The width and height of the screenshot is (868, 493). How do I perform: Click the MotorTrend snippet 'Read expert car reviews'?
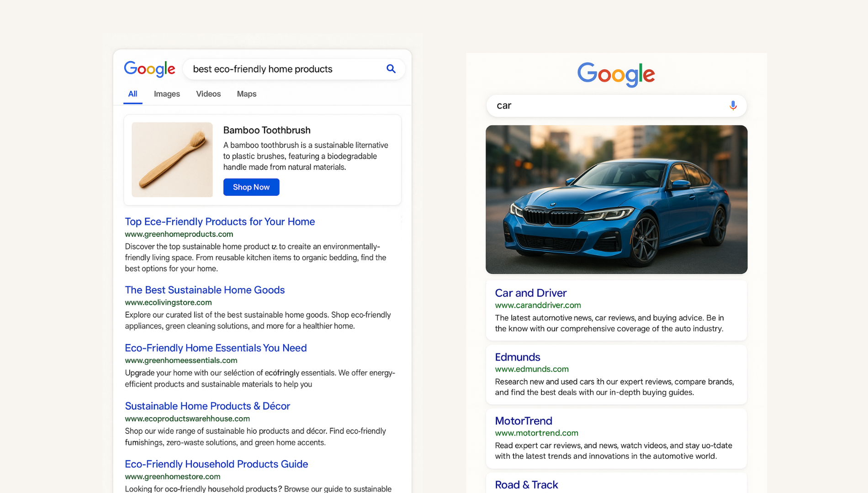[x=614, y=451]
